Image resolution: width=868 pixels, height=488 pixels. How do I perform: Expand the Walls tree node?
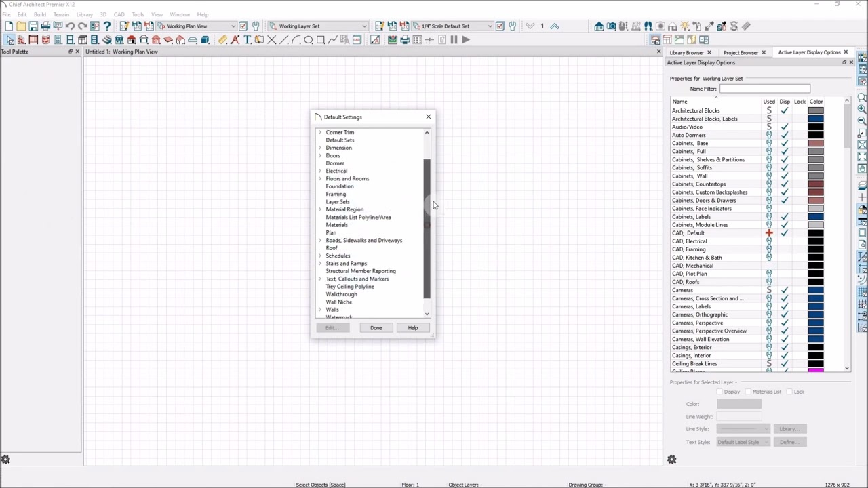[x=320, y=310]
